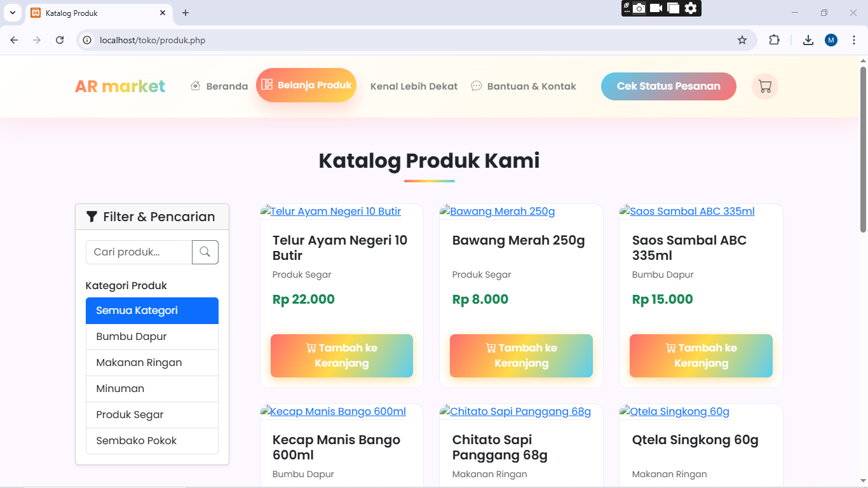Open the shopping cart icon
The height and width of the screenshot is (488, 868).
(765, 86)
